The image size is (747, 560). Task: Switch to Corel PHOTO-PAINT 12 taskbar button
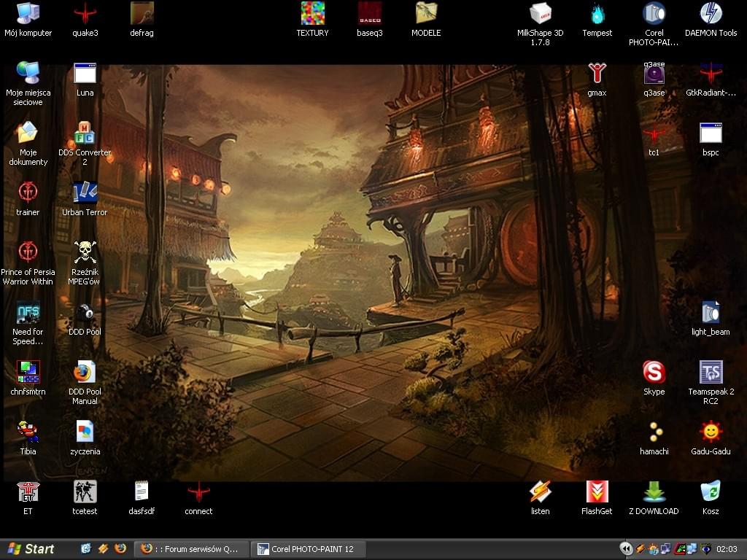(x=307, y=549)
